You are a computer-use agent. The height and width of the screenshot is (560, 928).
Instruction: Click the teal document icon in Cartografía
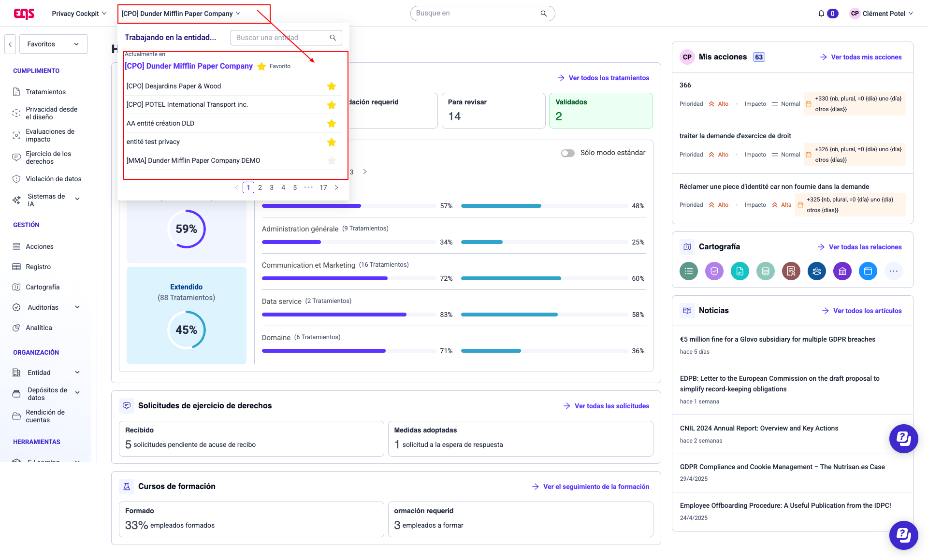[740, 271]
